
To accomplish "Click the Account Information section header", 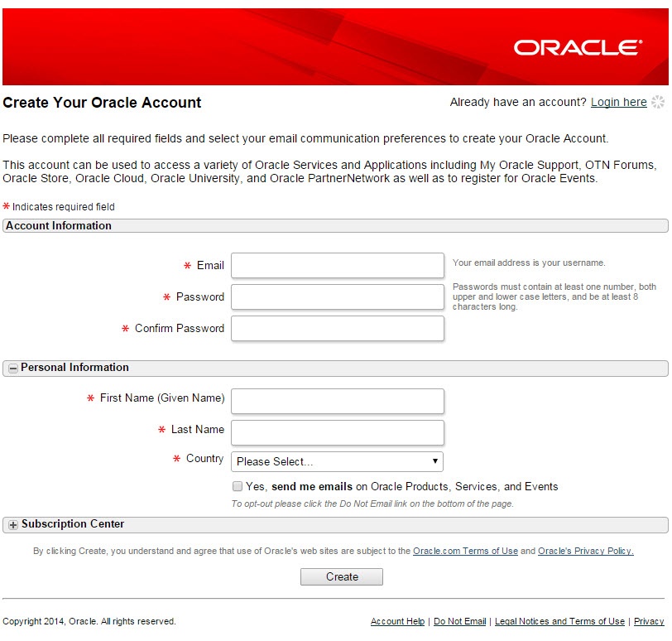I will 335,226.
